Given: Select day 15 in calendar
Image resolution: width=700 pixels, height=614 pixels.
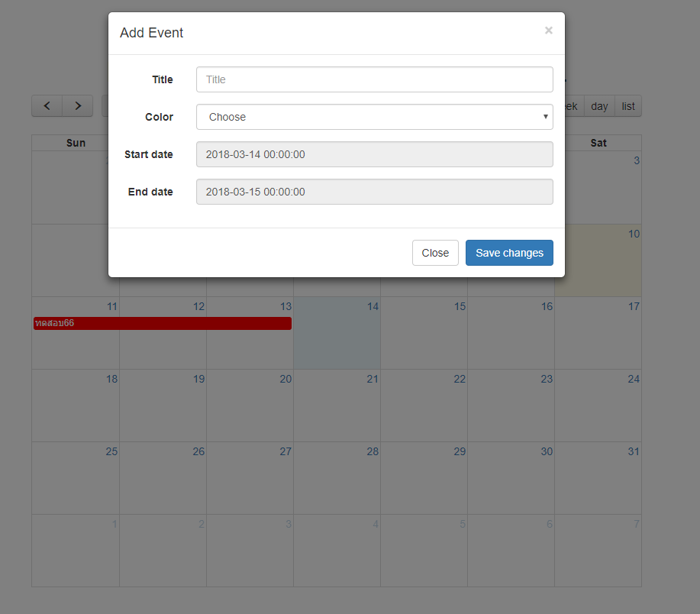Looking at the screenshot, I should tap(424, 333).
